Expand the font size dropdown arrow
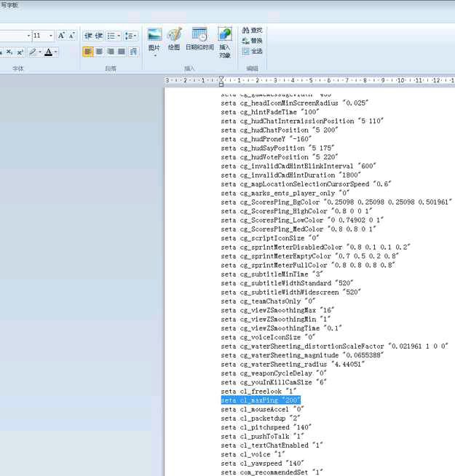The image size is (455, 476). click(x=51, y=36)
